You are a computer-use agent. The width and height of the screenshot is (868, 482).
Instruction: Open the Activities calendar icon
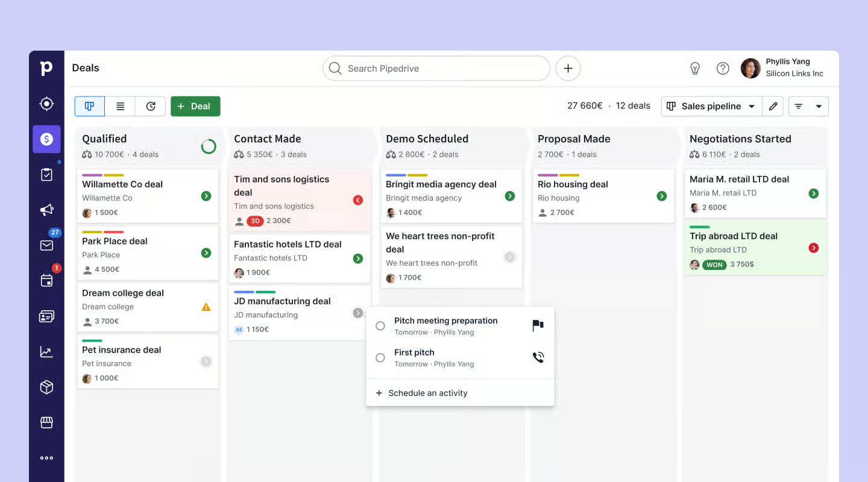pos(46,280)
